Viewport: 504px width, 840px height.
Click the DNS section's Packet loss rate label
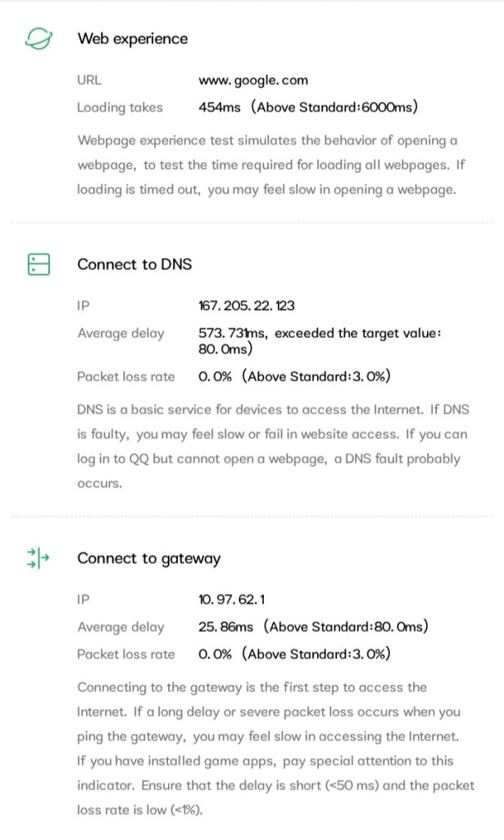coord(125,377)
